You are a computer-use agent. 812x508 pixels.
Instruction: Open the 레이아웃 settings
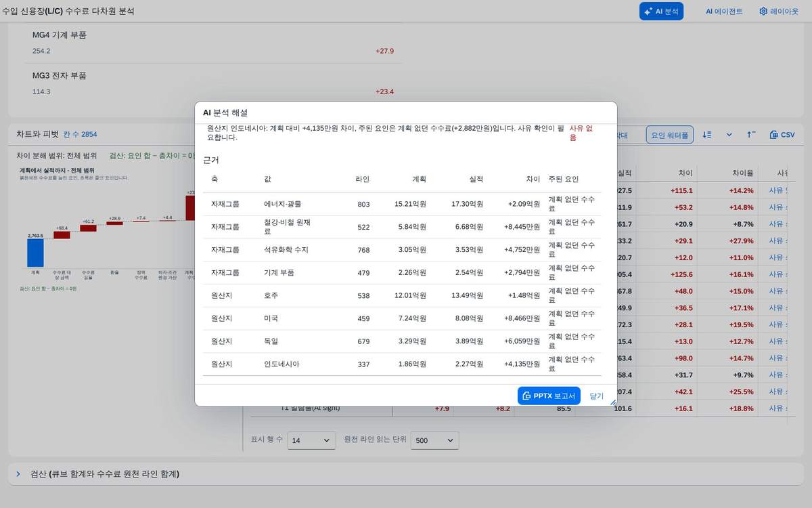coord(778,12)
